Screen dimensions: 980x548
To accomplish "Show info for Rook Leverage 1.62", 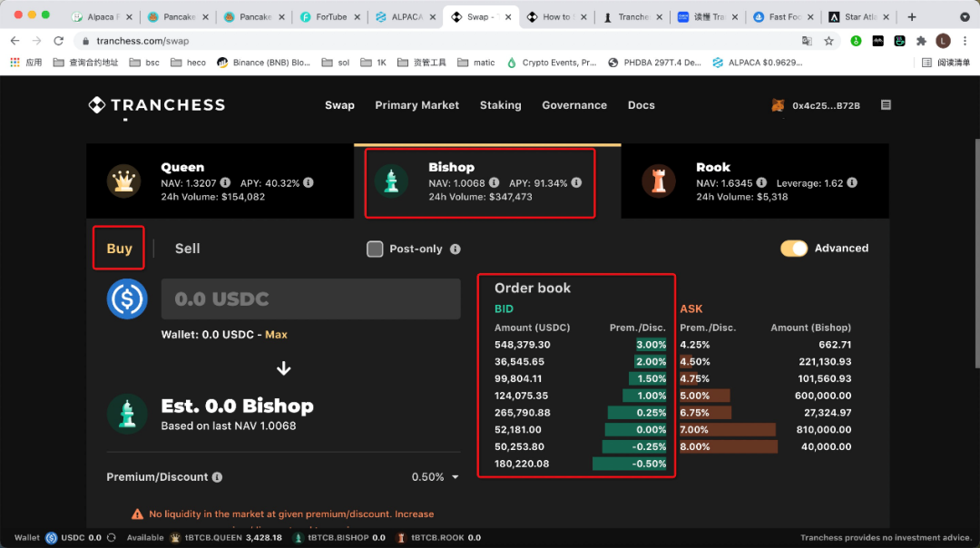I will (x=852, y=182).
